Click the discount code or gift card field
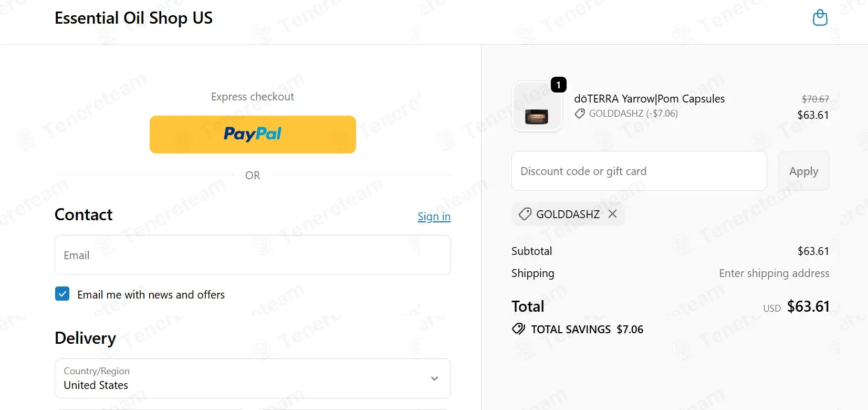The image size is (868, 410). (x=639, y=171)
